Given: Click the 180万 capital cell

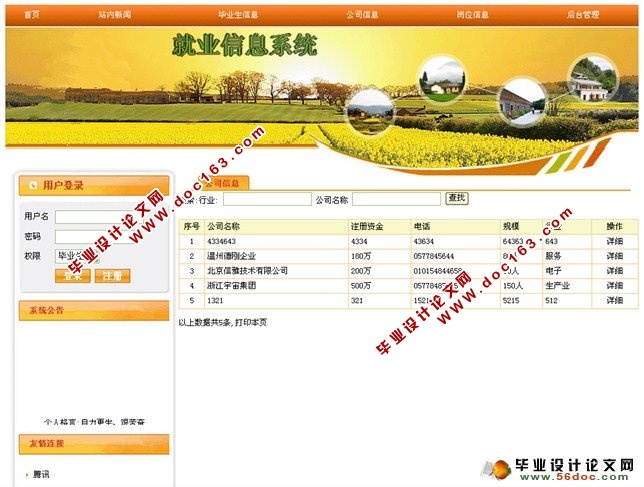Looking at the screenshot, I should [361, 256].
